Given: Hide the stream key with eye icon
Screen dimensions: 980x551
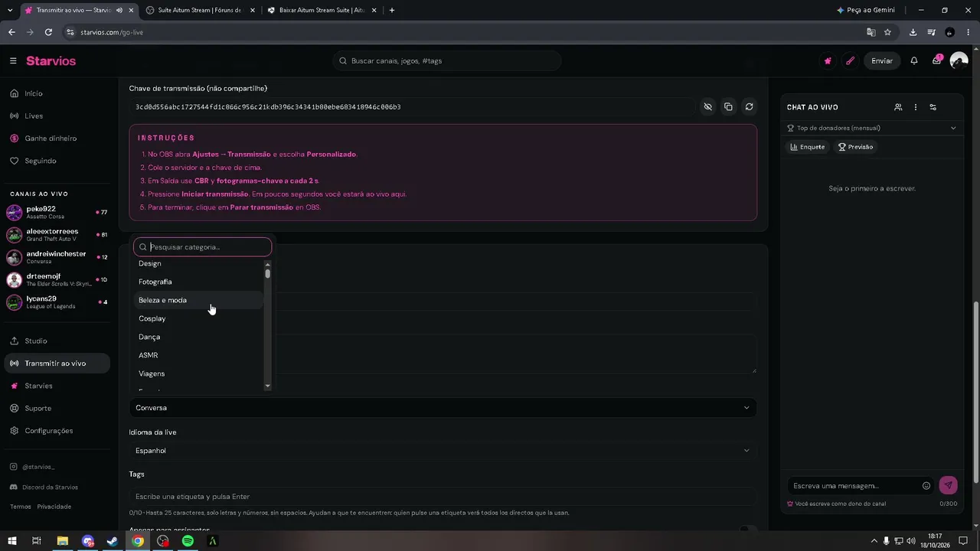Looking at the screenshot, I should pos(707,107).
